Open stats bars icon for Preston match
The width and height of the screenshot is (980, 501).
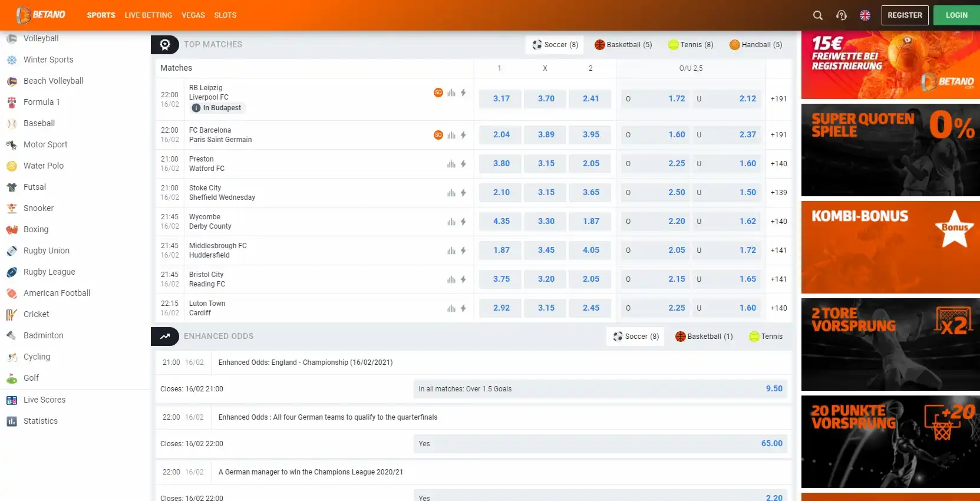click(451, 164)
